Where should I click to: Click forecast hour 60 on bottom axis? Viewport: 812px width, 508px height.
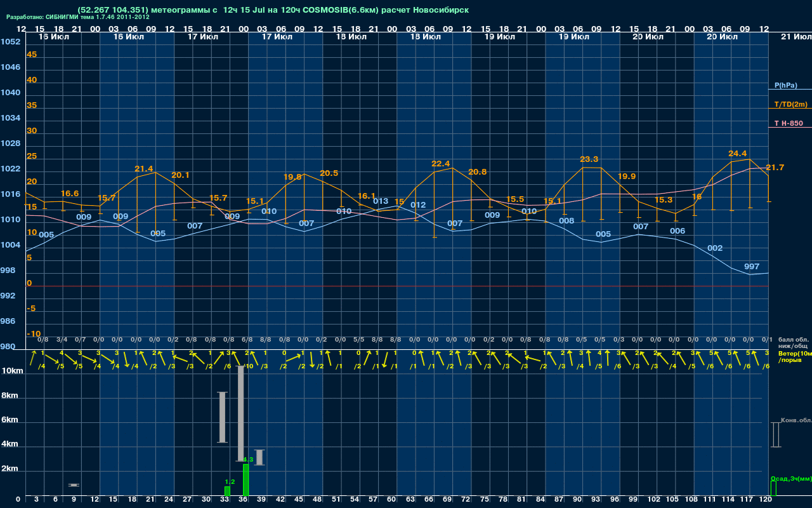[x=391, y=500]
